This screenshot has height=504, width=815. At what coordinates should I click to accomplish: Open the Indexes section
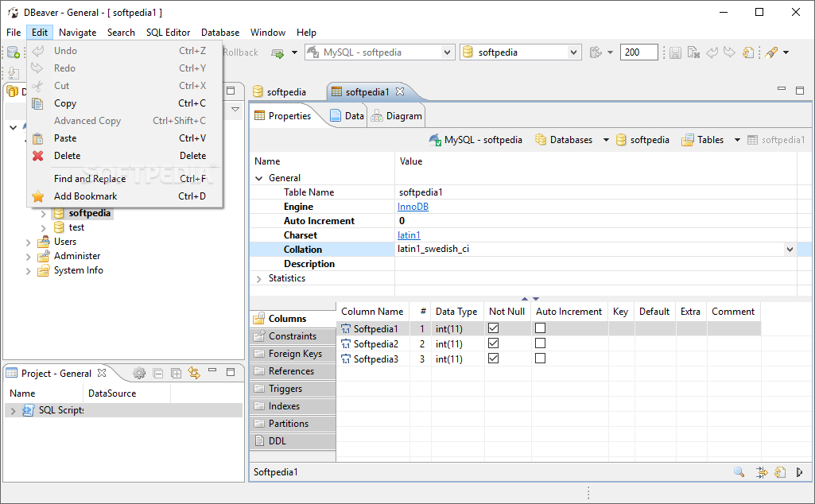(293, 406)
